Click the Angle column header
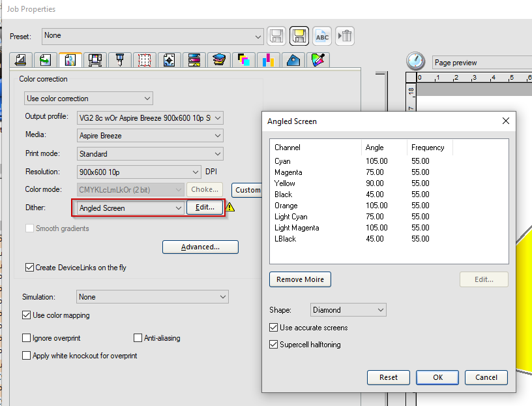Image resolution: width=532 pixels, height=406 pixels. click(x=384, y=148)
